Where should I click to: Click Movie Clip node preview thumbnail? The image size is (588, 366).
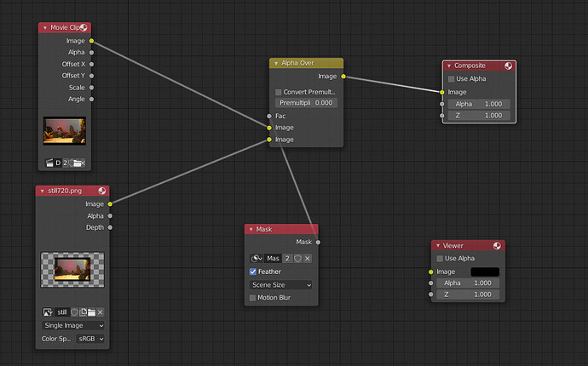[65, 131]
